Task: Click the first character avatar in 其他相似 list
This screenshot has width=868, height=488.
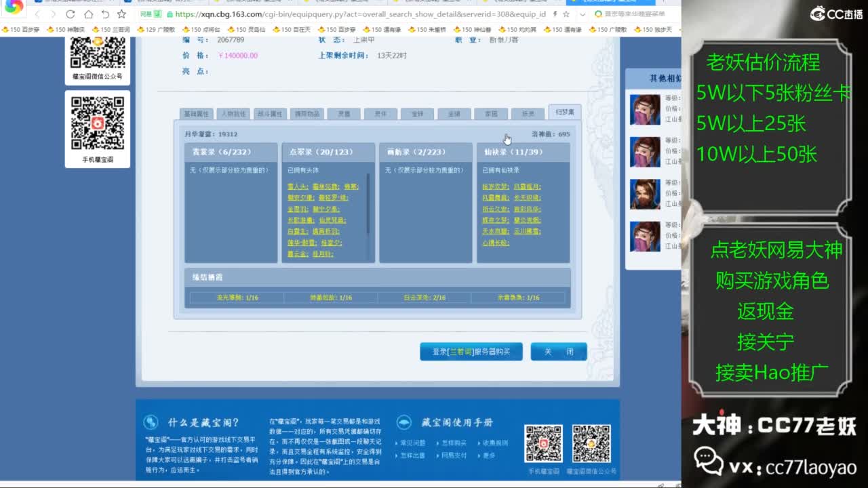Action: [x=645, y=110]
